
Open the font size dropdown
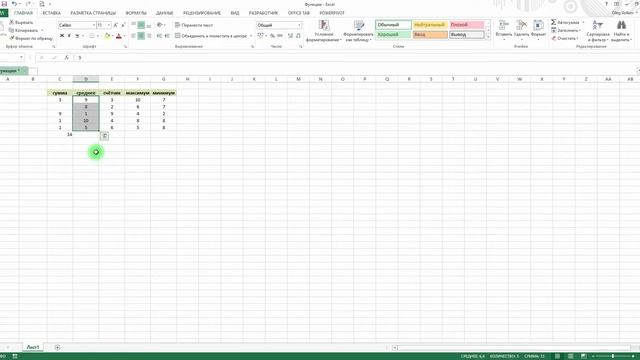click(x=109, y=25)
